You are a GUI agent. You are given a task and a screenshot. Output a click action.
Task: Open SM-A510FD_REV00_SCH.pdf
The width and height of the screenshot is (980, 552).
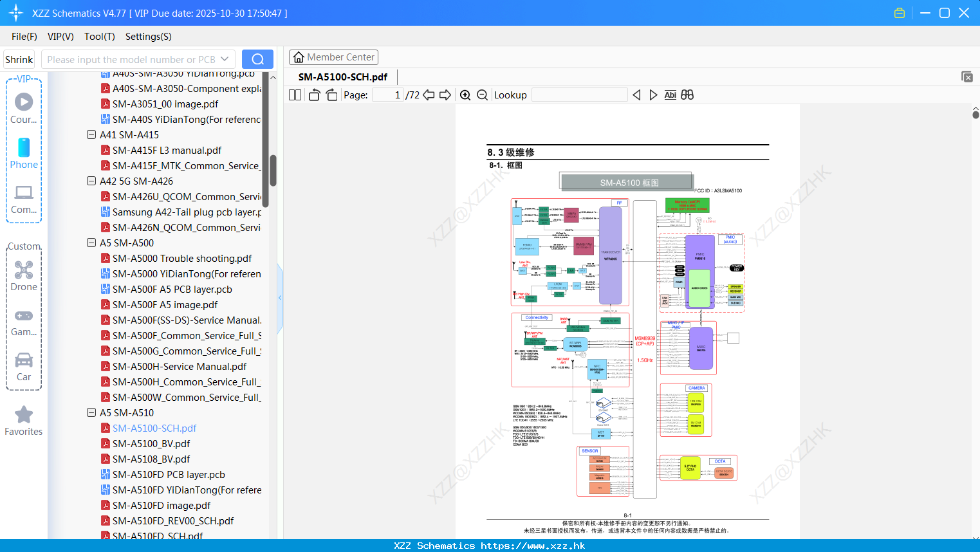point(173,520)
